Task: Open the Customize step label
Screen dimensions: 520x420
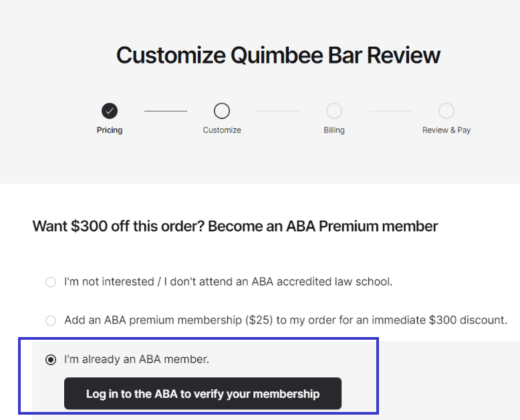Action: 222,130
